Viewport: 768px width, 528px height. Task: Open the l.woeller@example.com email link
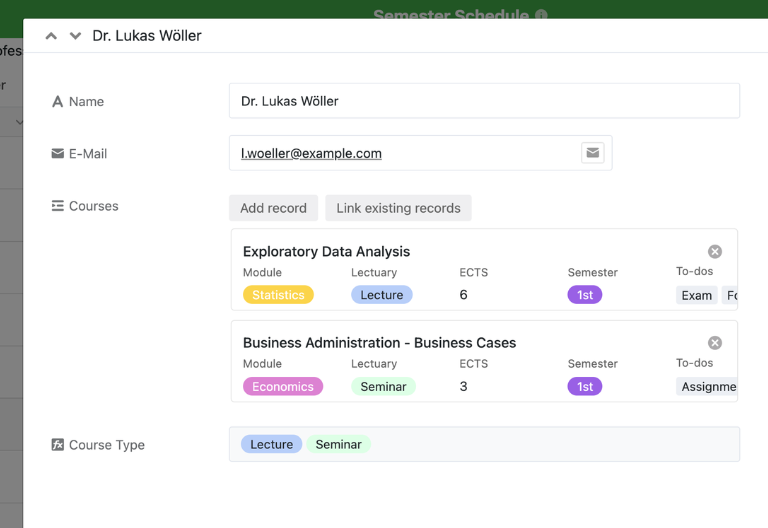[x=311, y=153]
